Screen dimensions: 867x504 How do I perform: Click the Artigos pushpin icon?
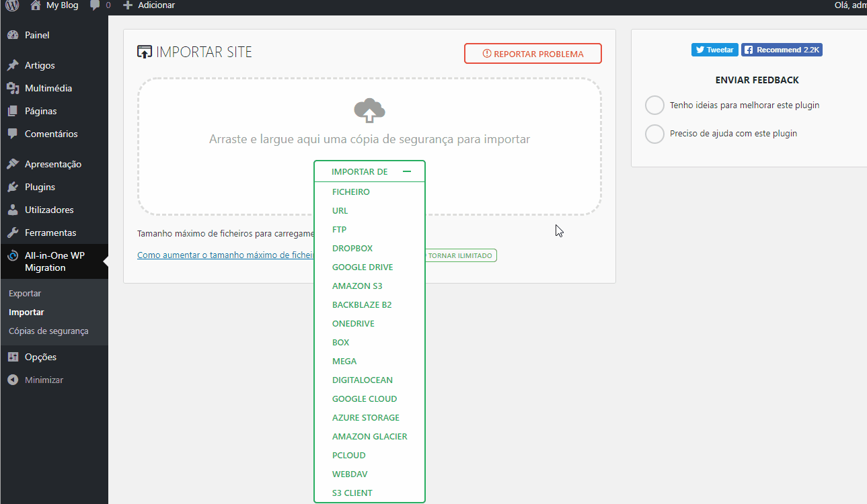[x=13, y=65]
